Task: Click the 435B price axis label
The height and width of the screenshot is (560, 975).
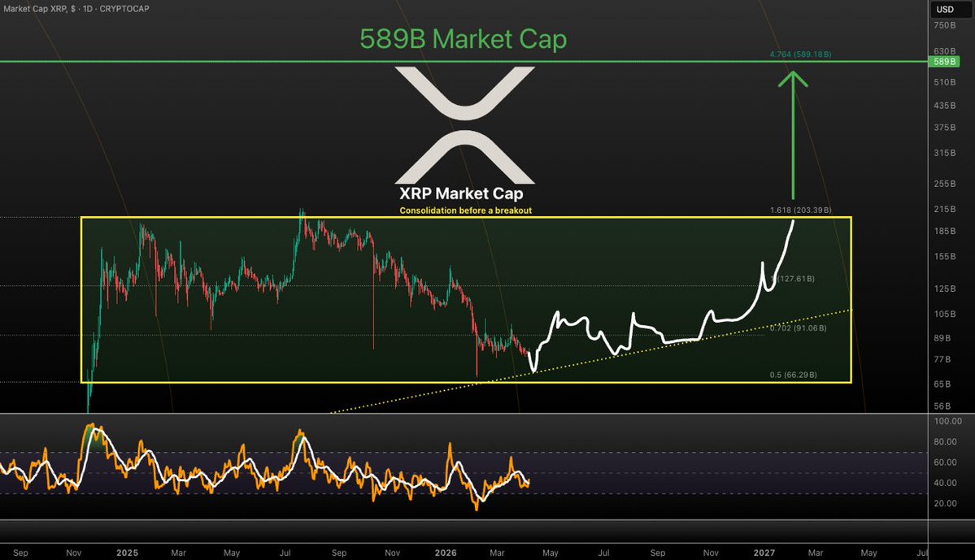Action: [945, 106]
